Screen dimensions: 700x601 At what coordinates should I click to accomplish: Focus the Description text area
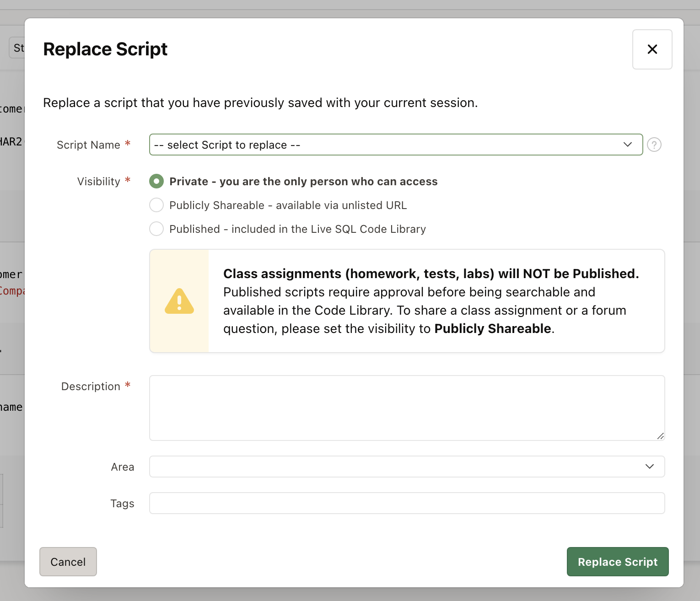[x=407, y=408]
